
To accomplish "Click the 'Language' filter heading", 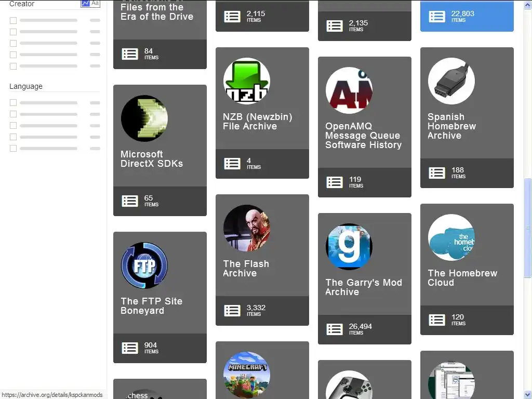I will [26, 86].
